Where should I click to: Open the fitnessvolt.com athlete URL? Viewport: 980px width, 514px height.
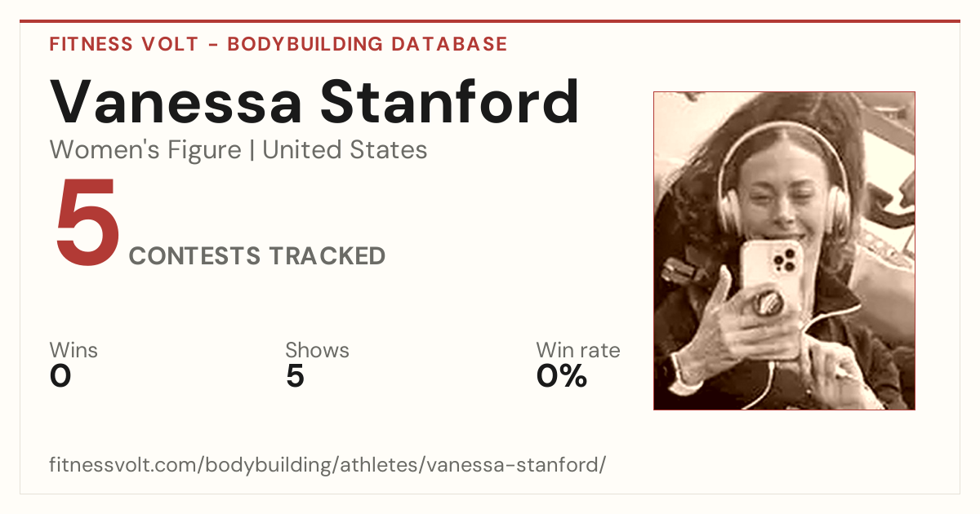tap(327, 465)
